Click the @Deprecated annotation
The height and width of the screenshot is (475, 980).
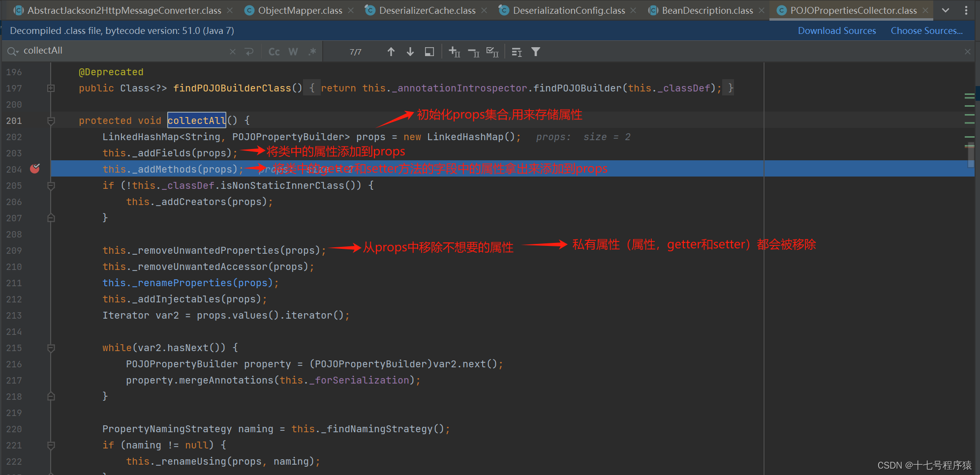point(111,72)
